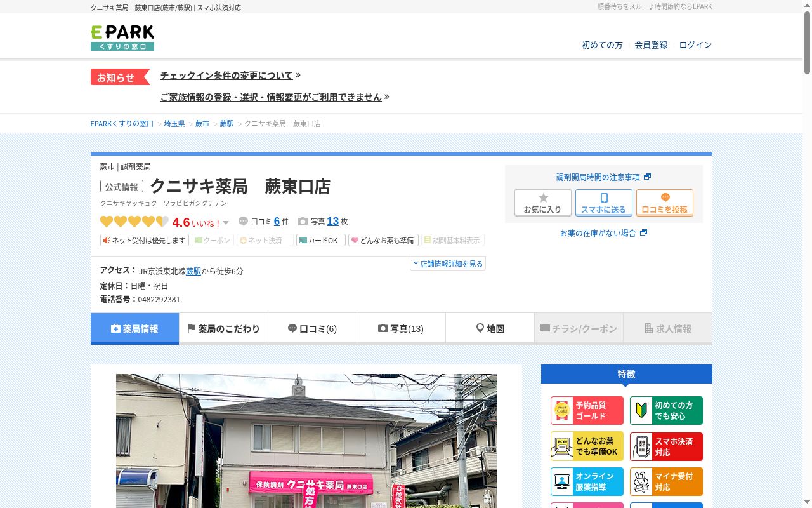Select the オンライン服薬指導 feature badge
Image resolution: width=812 pixels, height=508 pixels.
[x=587, y=482]
